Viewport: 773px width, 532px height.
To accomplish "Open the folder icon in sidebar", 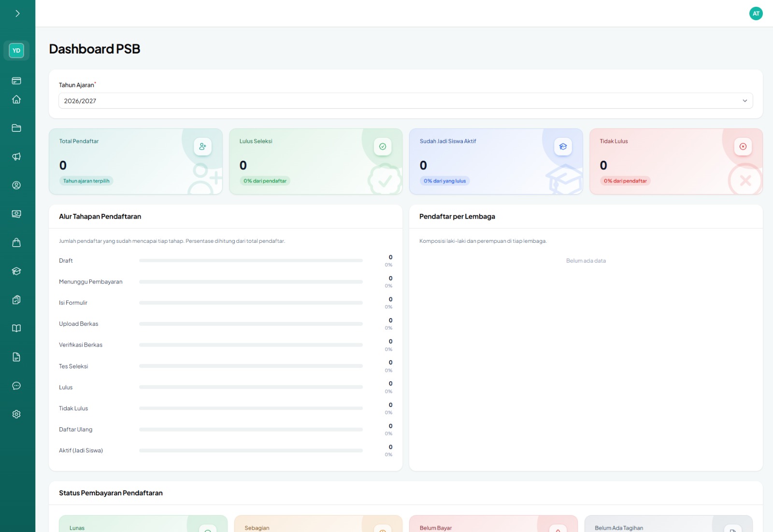I will point(16,128).
